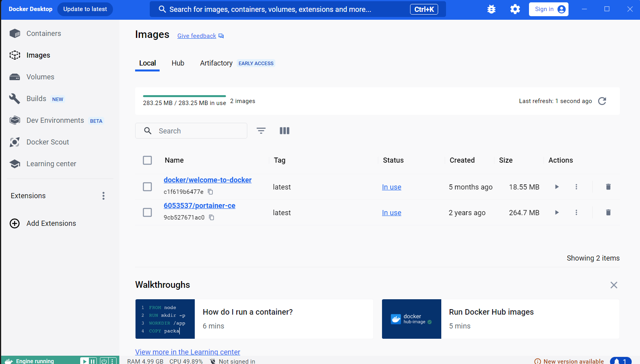The height and width of the screenshot is (364, 640).
Task: Open docker/welcome-to-docker image link
Action: [208, 180]
